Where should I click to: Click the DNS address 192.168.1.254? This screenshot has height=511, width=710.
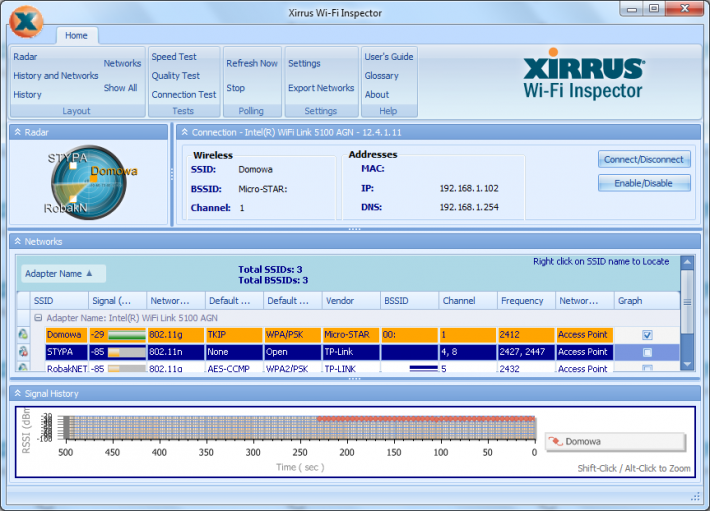pyautogui.click(x=469, y=207)
